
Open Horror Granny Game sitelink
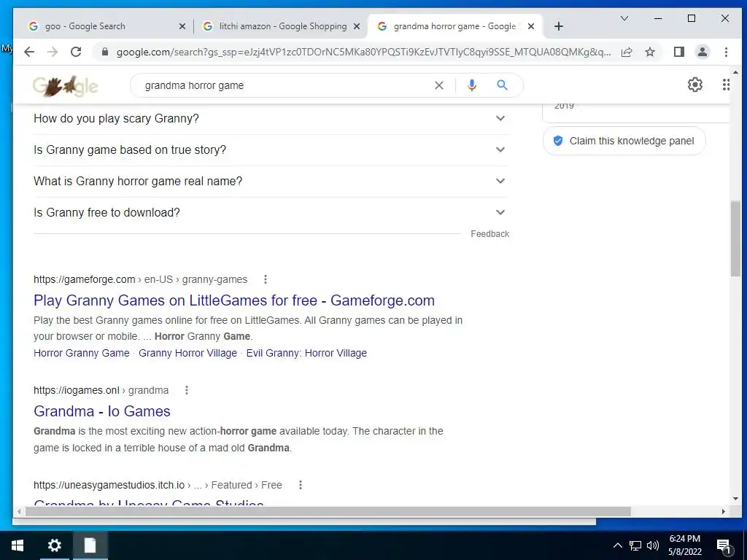[82, 354]
